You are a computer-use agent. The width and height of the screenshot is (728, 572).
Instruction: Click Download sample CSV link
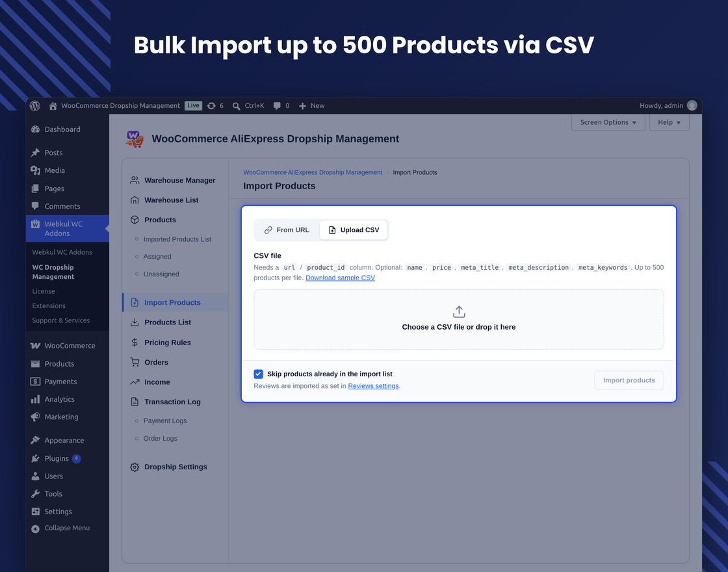(340, 278)
